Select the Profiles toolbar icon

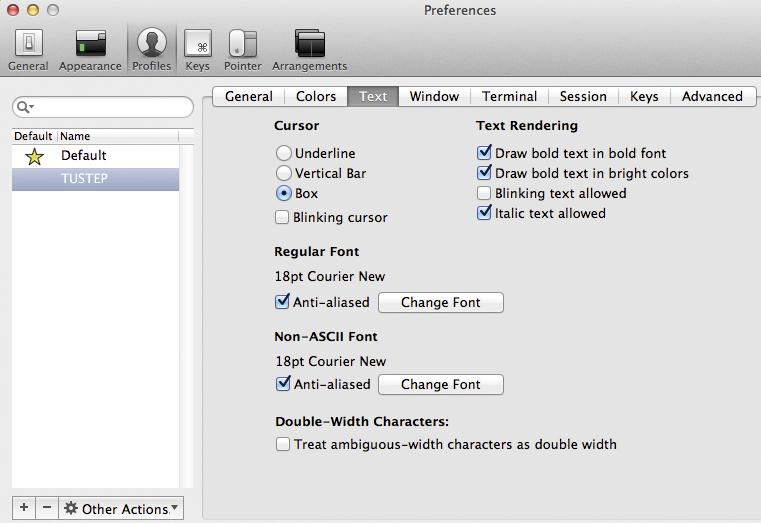(x=151, y=49)
